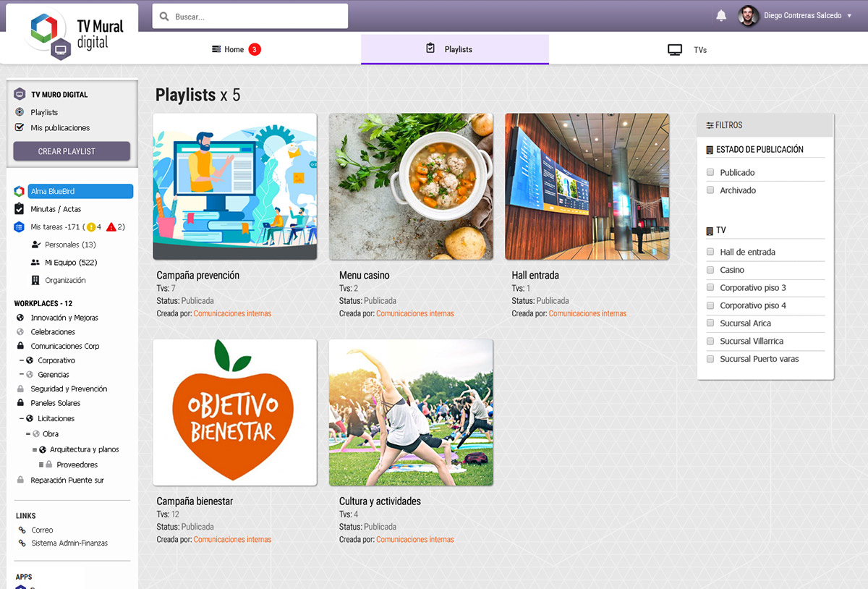Check the Sucursal Villarrica filter
The width and height of the screenshot is (868, 589).
[710, 341]
